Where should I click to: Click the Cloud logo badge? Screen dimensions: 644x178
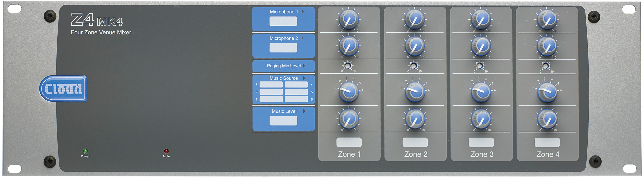coord(63,89)
